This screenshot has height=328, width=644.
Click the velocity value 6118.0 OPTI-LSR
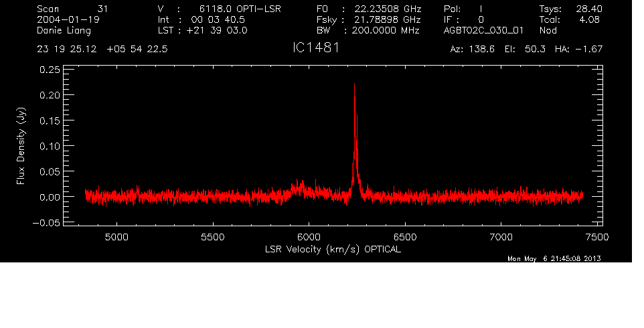pyautogui.click(x=240, y=9)
